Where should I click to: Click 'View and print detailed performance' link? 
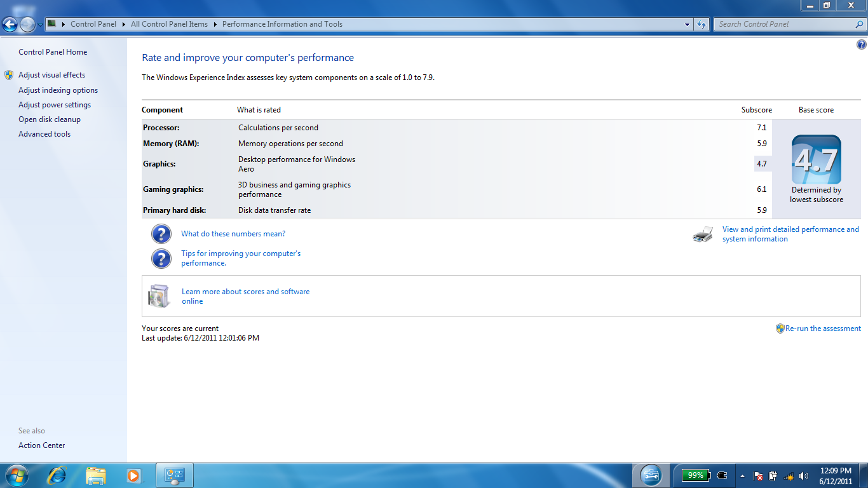point(790,234)
